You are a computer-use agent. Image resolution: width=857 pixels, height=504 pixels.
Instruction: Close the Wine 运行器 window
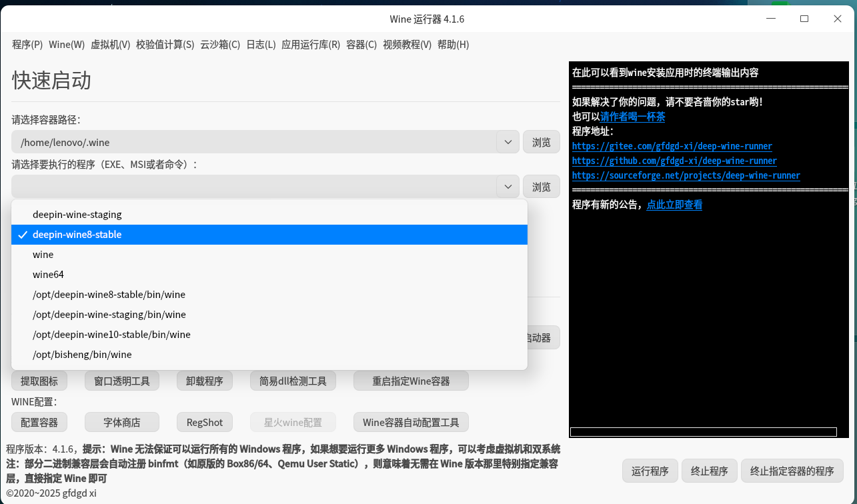coord(838,19)
